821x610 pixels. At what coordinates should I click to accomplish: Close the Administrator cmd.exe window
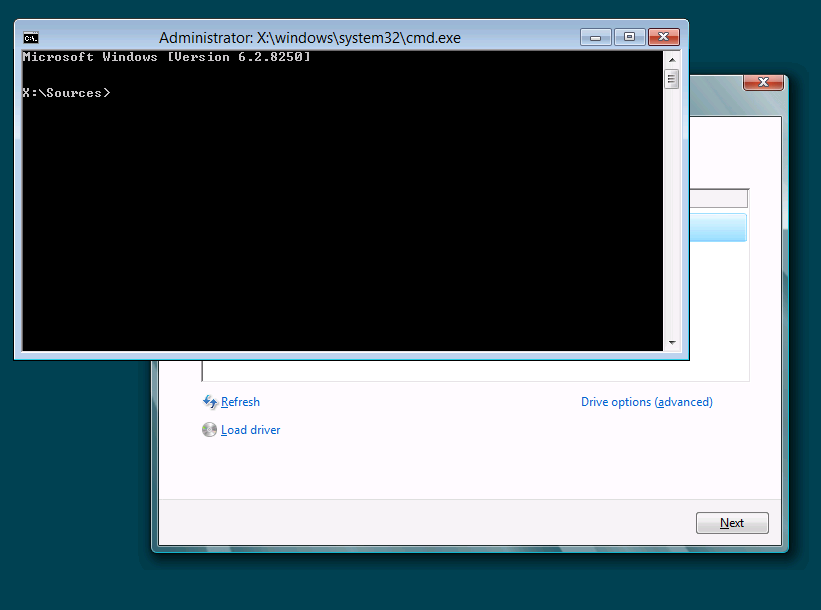664,37
